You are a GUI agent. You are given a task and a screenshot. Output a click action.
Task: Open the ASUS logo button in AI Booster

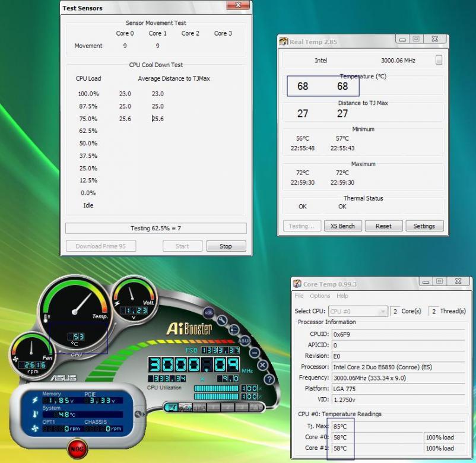[245, 341]
